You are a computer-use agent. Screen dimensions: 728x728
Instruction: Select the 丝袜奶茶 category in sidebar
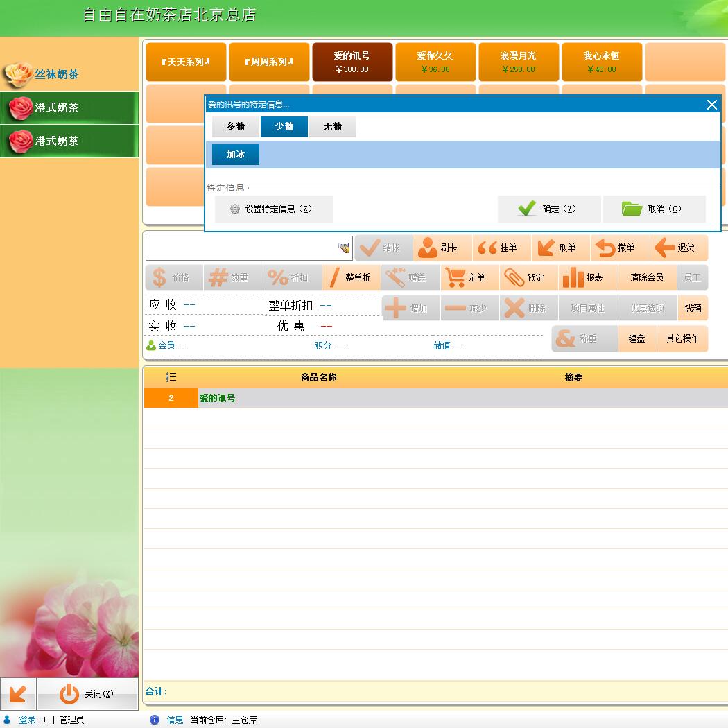click(57, 75)
